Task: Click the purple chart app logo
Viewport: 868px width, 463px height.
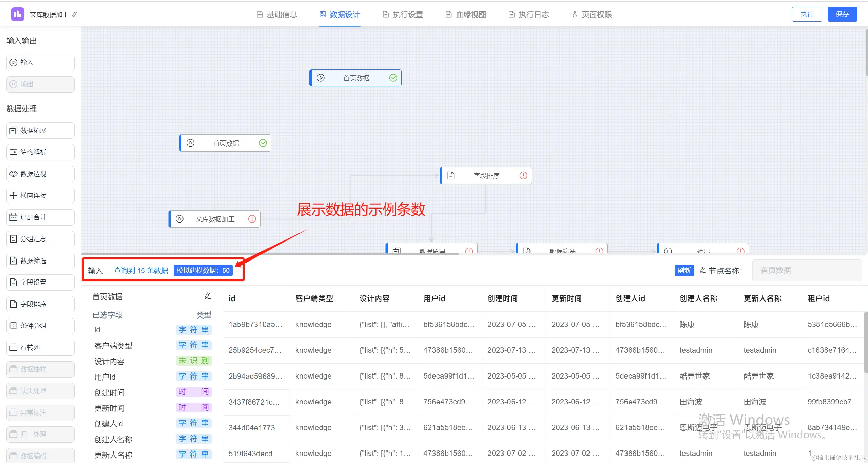Action: [17, 14]
